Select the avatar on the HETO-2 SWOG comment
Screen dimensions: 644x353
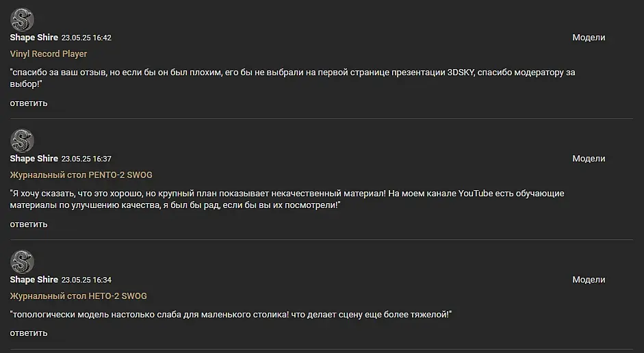pyautogui.click(x=22, y=261)
